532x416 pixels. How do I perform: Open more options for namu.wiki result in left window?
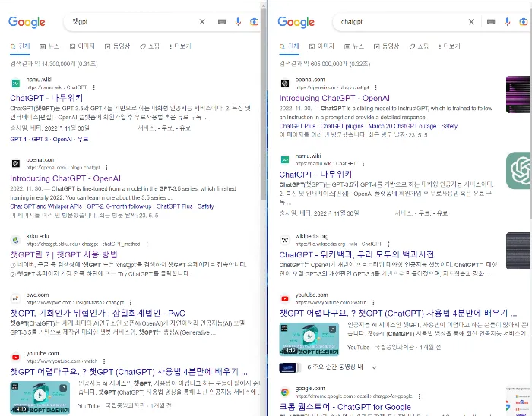94,87
